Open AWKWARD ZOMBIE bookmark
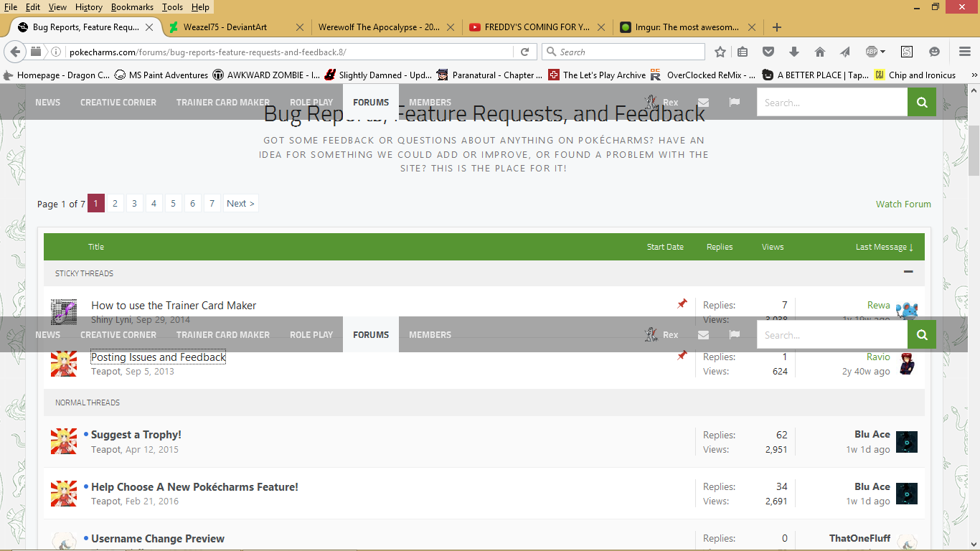 pos(266,75)
